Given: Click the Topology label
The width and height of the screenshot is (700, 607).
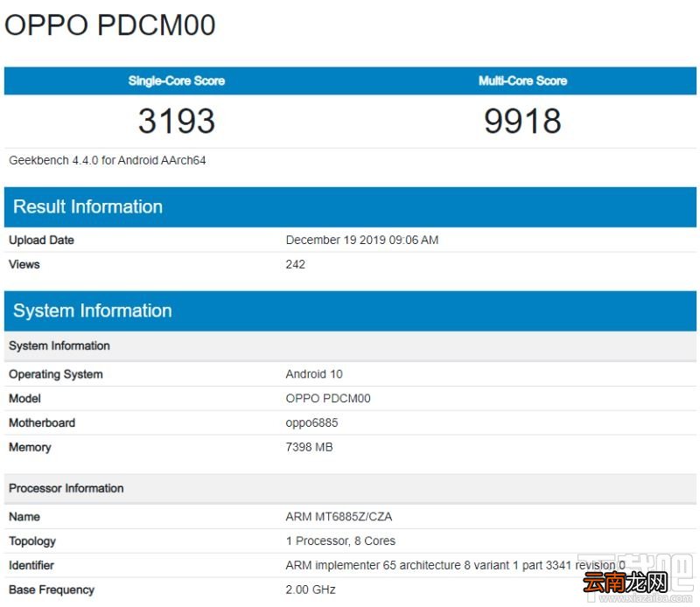Looking at the screenshot, I should [x=32, y=541].
